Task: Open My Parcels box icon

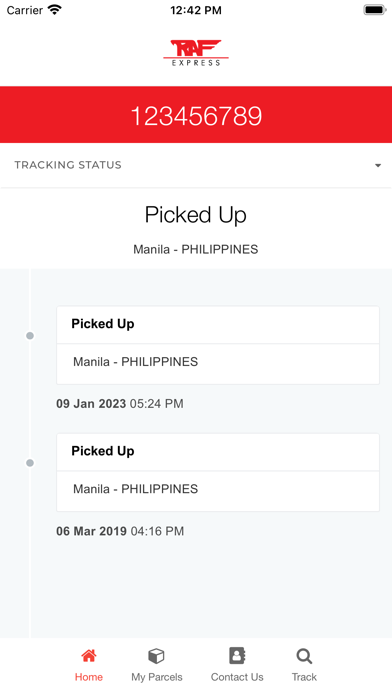Action: [x=156, y=656]
